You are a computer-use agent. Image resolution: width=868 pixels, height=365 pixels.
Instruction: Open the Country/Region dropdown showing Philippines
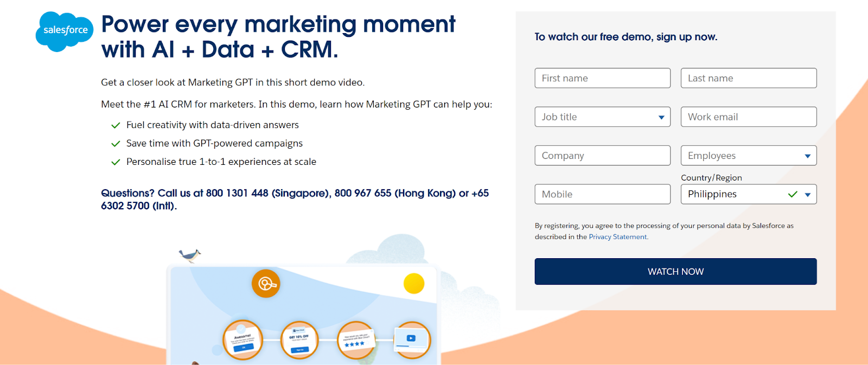point(749,194)
